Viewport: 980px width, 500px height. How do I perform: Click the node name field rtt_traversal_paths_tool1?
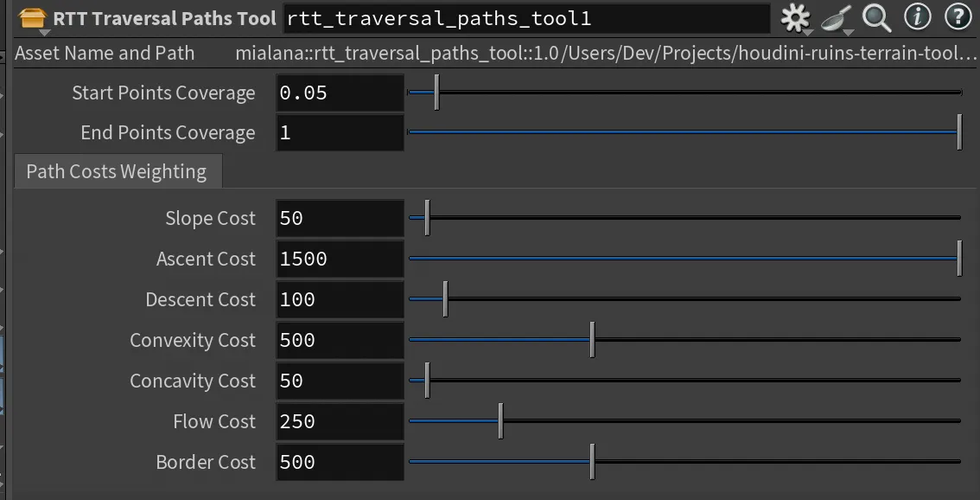525,18
